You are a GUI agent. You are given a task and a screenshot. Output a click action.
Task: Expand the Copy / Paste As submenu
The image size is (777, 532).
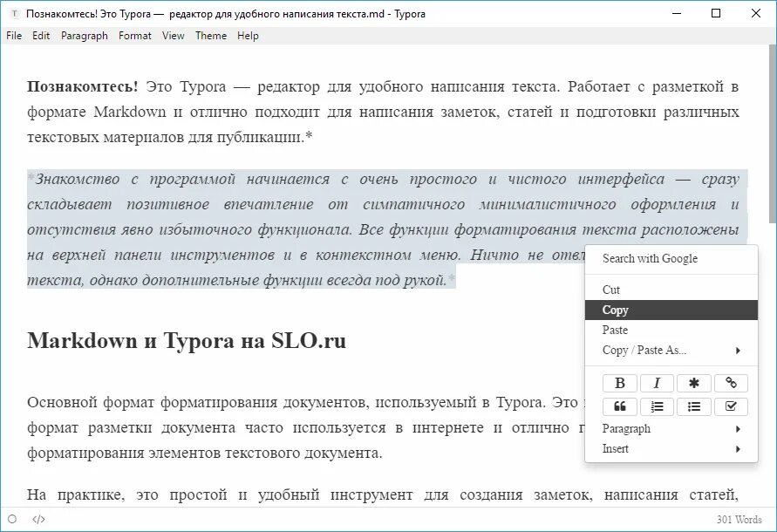click(671, 350)
